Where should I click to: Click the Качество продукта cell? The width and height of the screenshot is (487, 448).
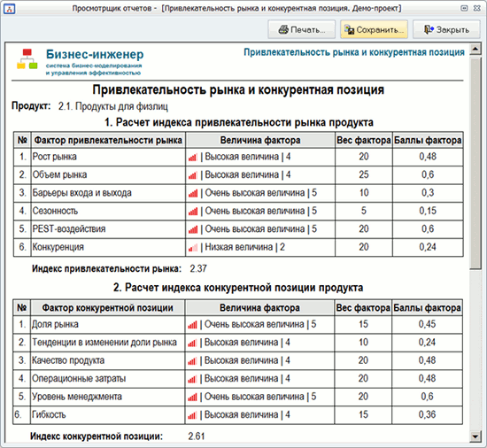[108, 360]
